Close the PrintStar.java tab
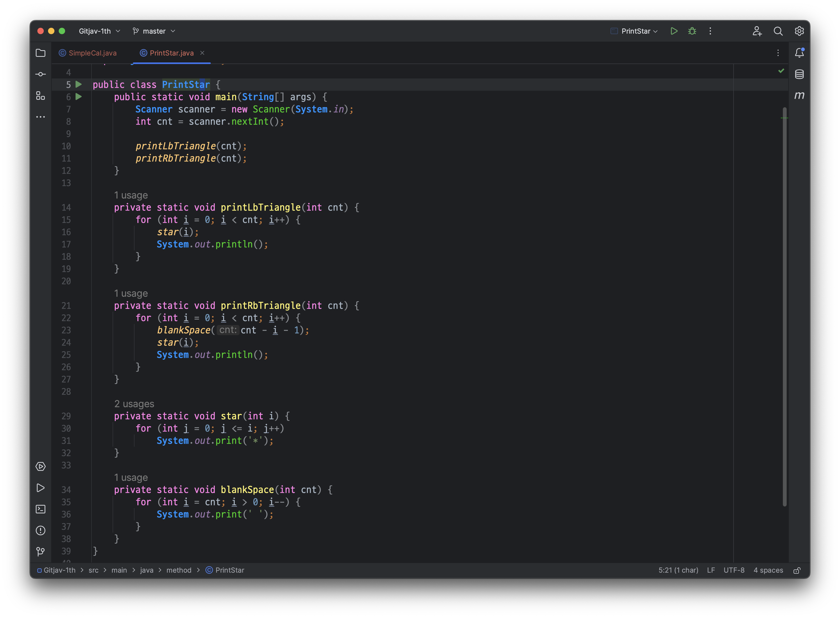Image resolution: width=840 pixels, height=618 pixels. pos(202,53)
